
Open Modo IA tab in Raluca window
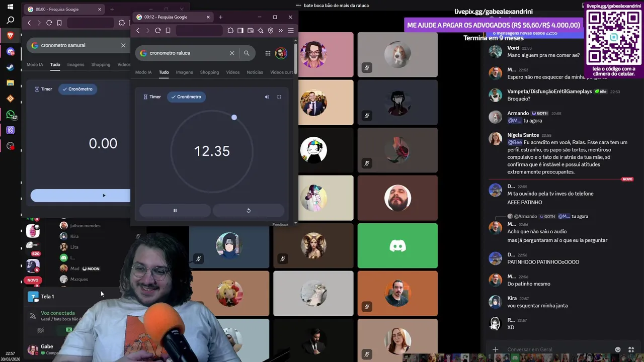click(143, 72)
